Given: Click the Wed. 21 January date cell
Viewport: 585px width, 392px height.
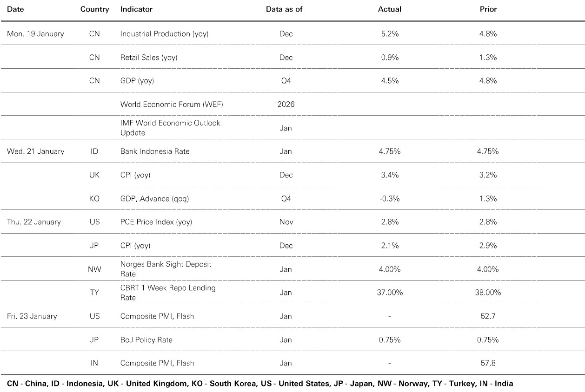Looking at the screenshot, I should (36, 151).
